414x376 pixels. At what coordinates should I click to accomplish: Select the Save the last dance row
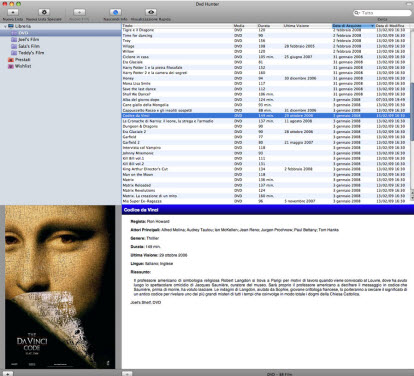266,89
